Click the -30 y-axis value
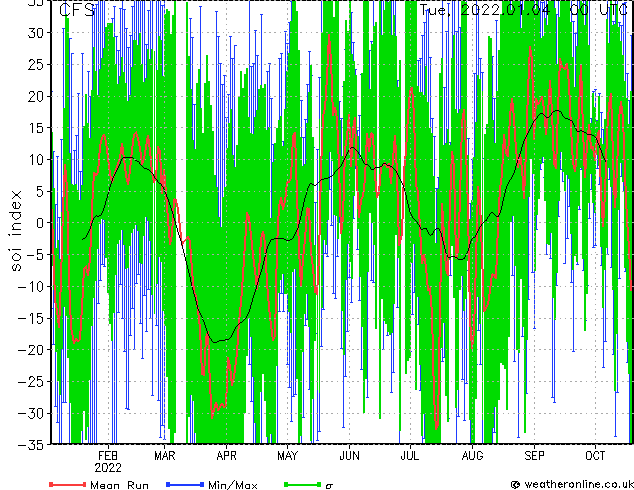 (31, 413)
